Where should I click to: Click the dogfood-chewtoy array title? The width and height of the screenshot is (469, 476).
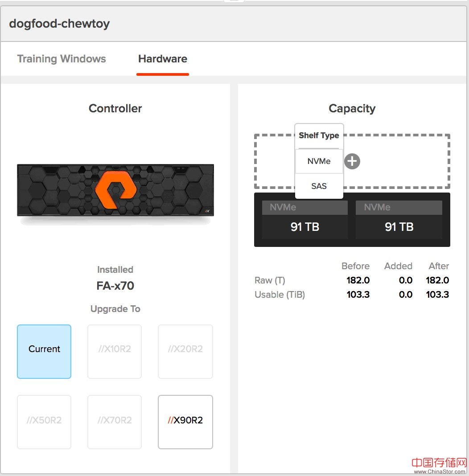coord(59,24)
